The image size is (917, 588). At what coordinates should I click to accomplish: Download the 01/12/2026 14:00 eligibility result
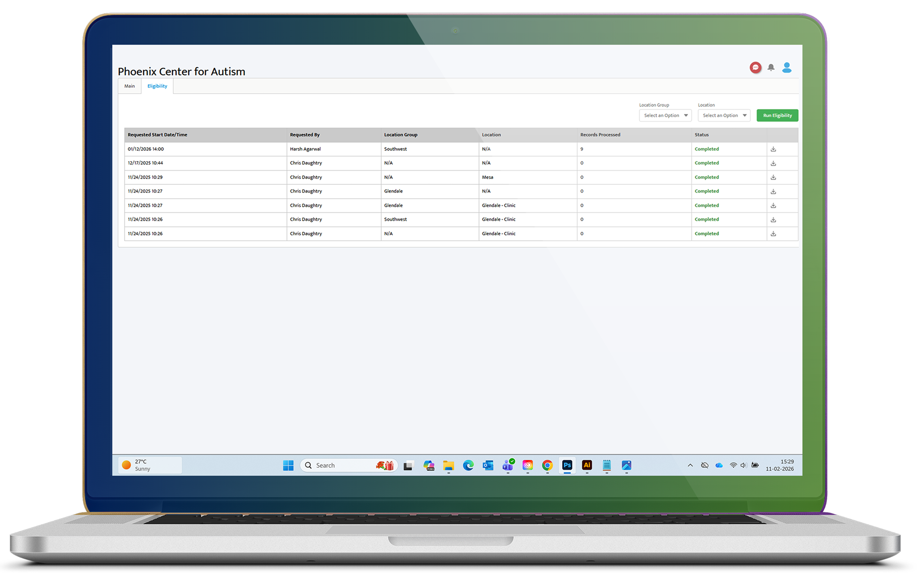click(773, 149)
